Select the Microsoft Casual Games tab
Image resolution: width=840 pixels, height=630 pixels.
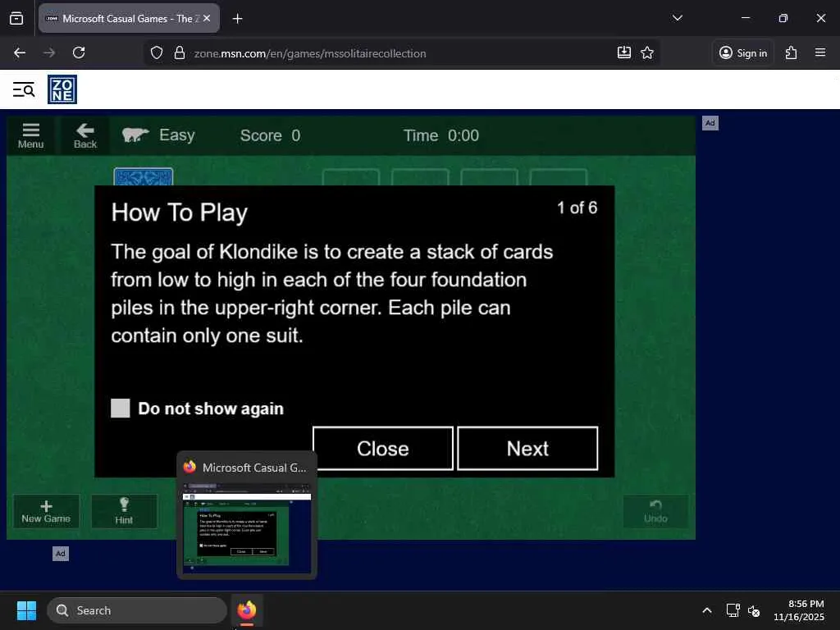tap(129, 18)
